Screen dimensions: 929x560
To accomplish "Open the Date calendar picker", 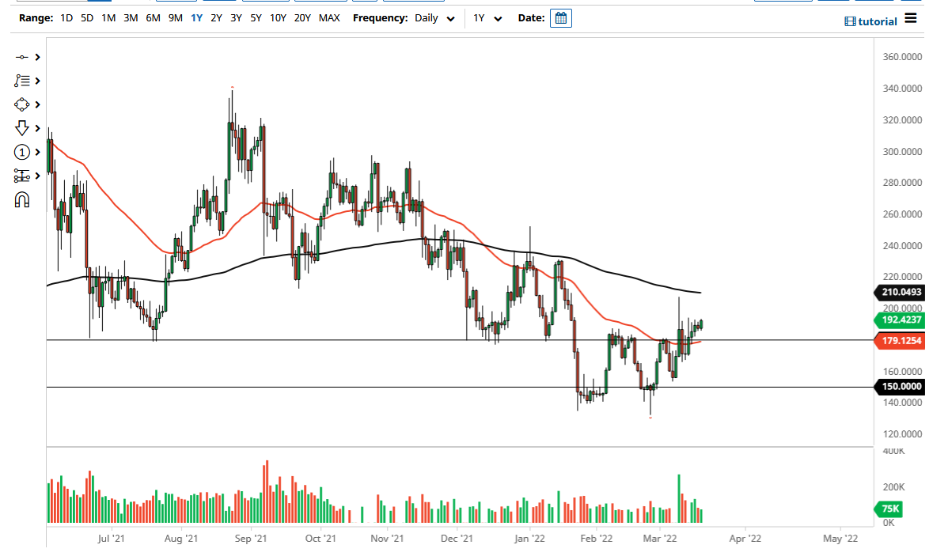I will click(560, 17).
